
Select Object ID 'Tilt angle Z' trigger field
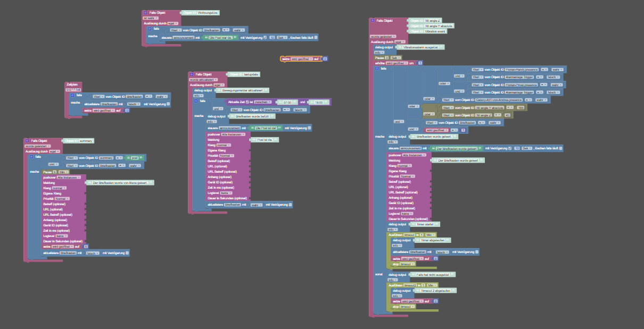pos(432,20)
